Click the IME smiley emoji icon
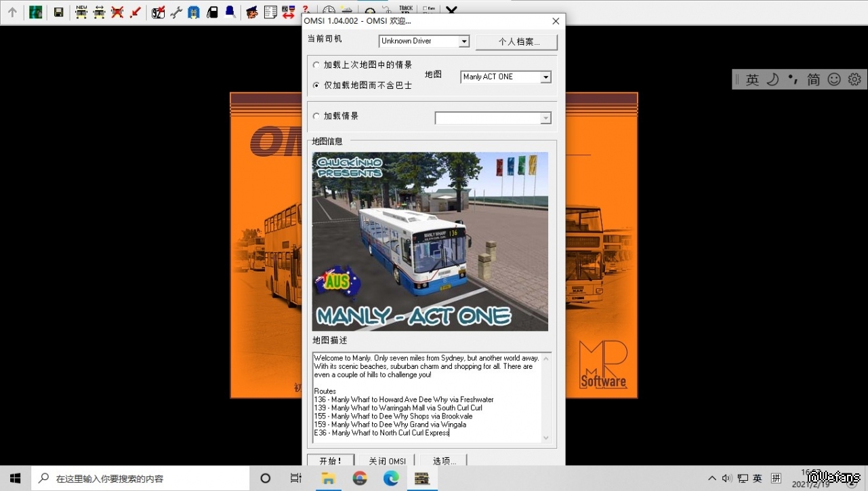The height and width of the screenshot is (491, 868). pyautogui.click(x=834, y=79)
